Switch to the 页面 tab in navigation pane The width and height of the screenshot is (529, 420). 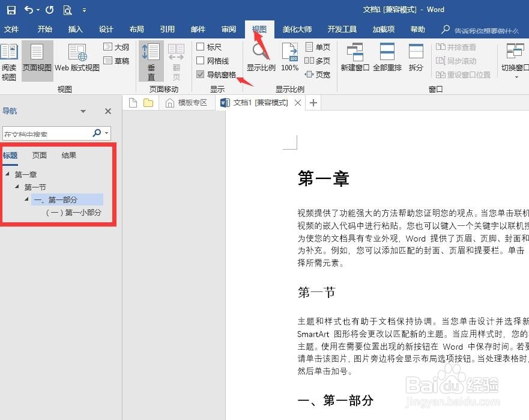[40, 155]
